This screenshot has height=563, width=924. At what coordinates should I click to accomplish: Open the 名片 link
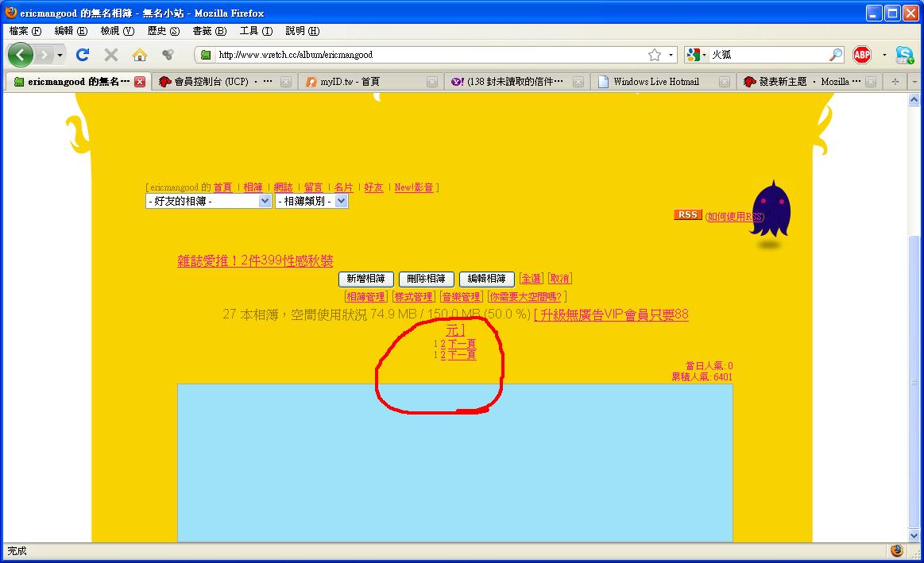[x=343, y=187]
